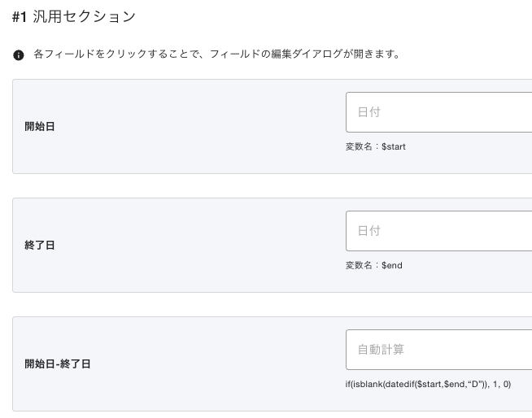Click the 日付 placeholder in 終了日 field
Viewport: 532px width, 418px height.
[369, 231]
